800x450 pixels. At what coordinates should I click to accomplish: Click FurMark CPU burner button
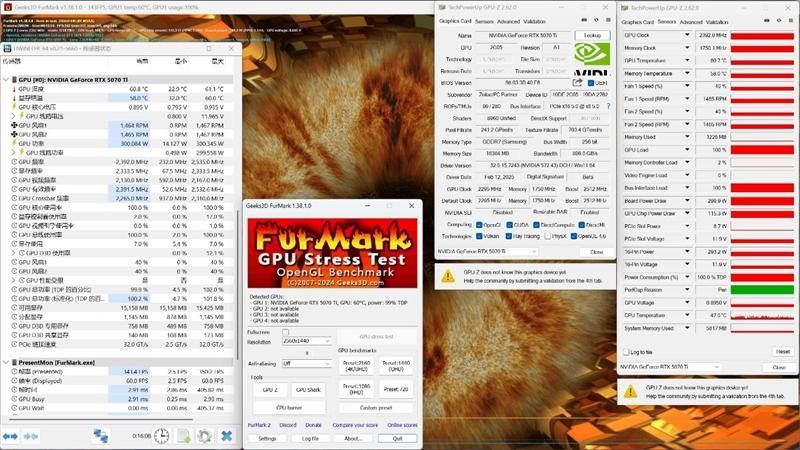289,408
